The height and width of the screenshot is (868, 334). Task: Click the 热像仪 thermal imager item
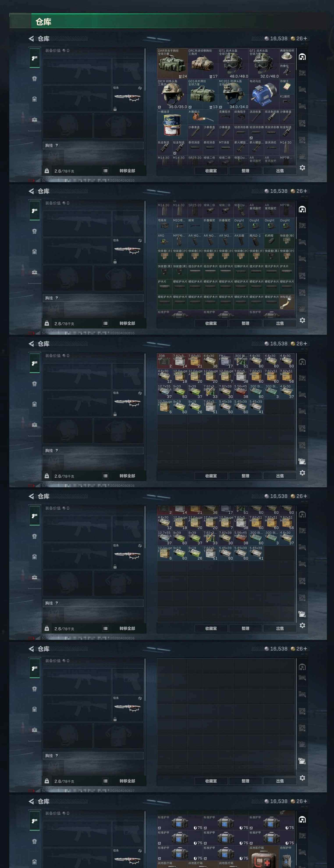point(287,71)
